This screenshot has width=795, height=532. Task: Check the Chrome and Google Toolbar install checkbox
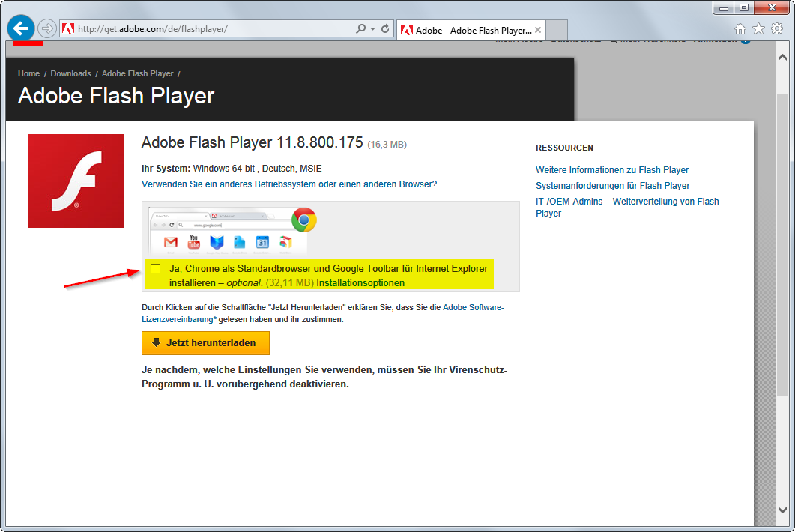(156, 269)
